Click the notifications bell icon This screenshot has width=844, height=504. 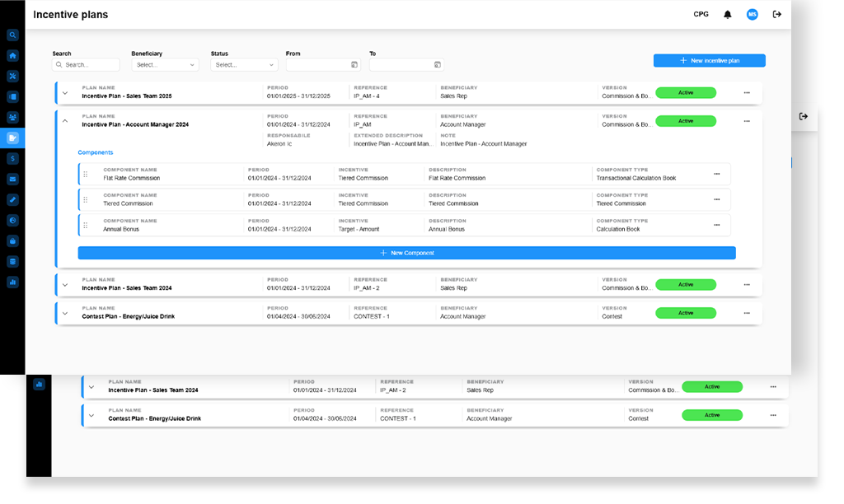pyautogui.click(x=728, y=15)
